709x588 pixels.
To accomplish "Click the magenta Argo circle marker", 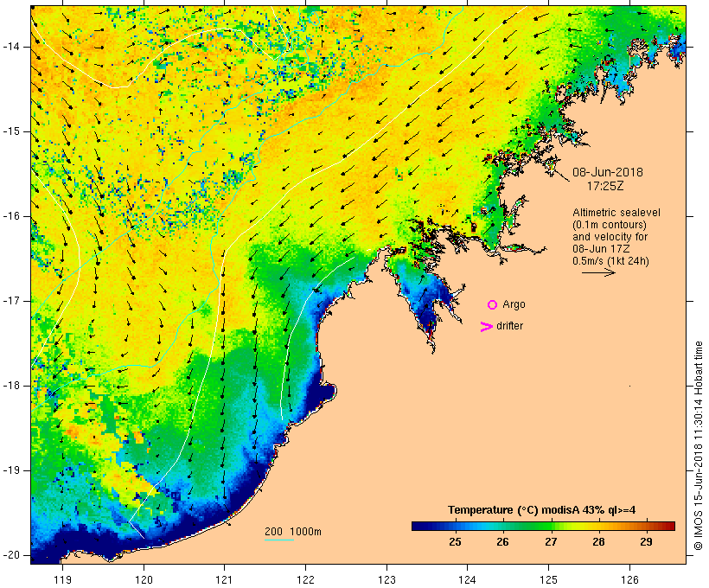I will [x=493, y=305].
